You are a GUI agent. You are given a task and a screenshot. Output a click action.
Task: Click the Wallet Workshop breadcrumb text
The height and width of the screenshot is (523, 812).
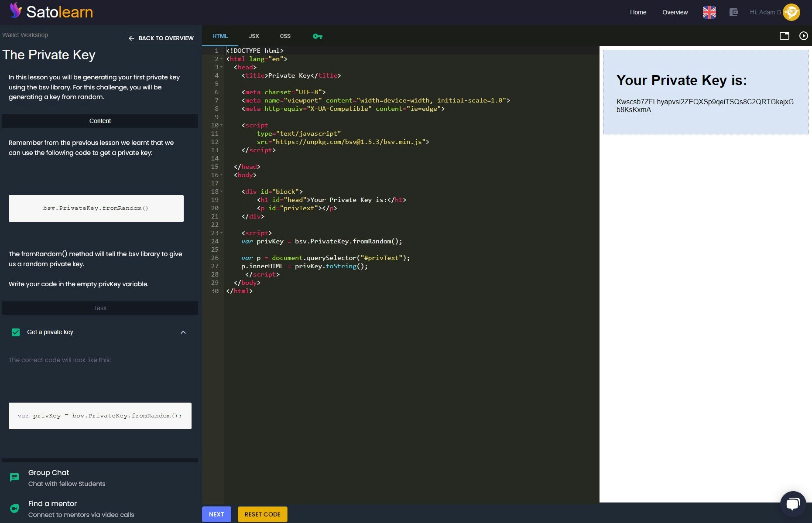point(25,35)
